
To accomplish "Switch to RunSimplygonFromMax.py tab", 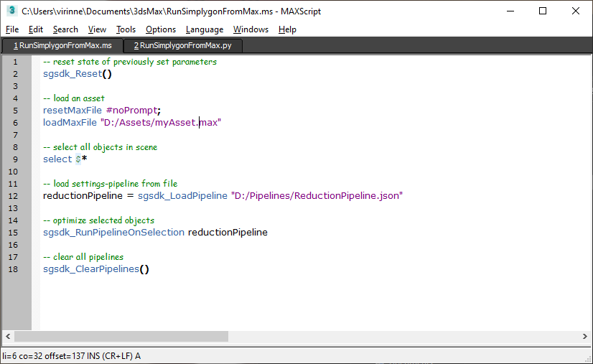I will [182, 45].
